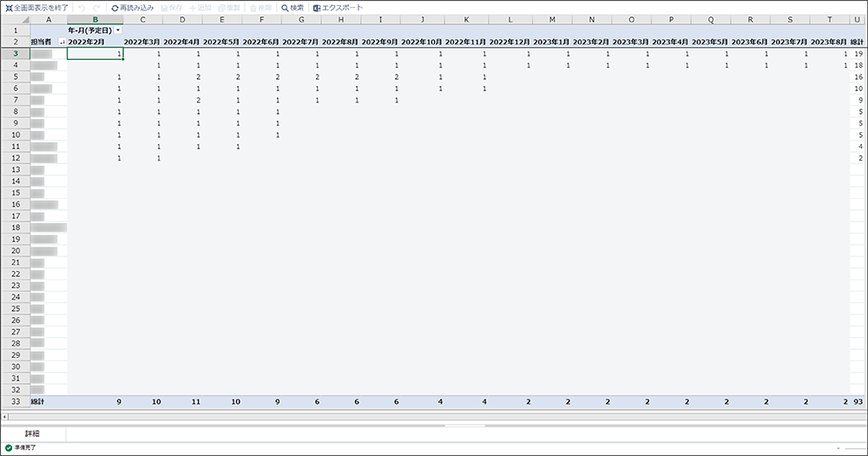The width and height of the screenshot is (868, 456).
Task: Click the redo arrow in toolbar
Action: tap(97, 8)
